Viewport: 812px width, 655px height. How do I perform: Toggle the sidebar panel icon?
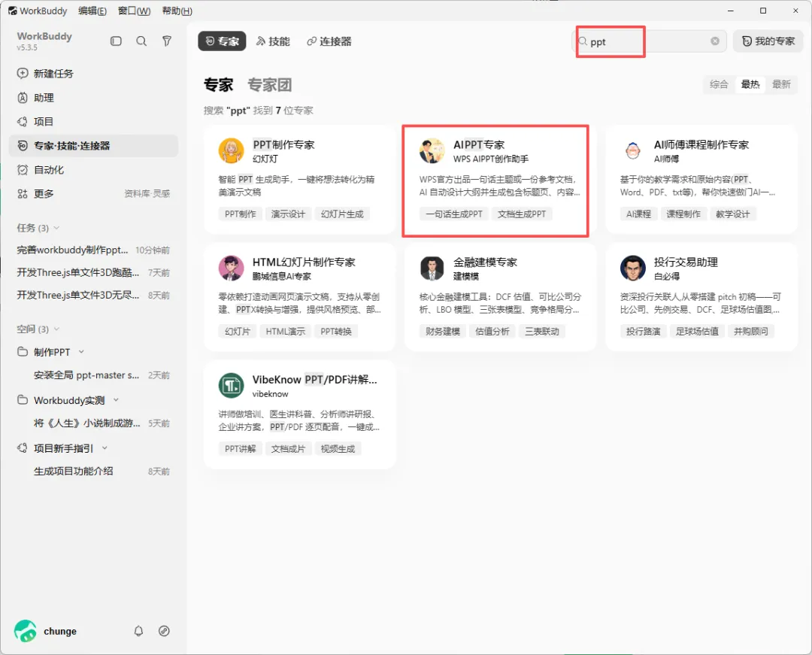tap(116, 41)
